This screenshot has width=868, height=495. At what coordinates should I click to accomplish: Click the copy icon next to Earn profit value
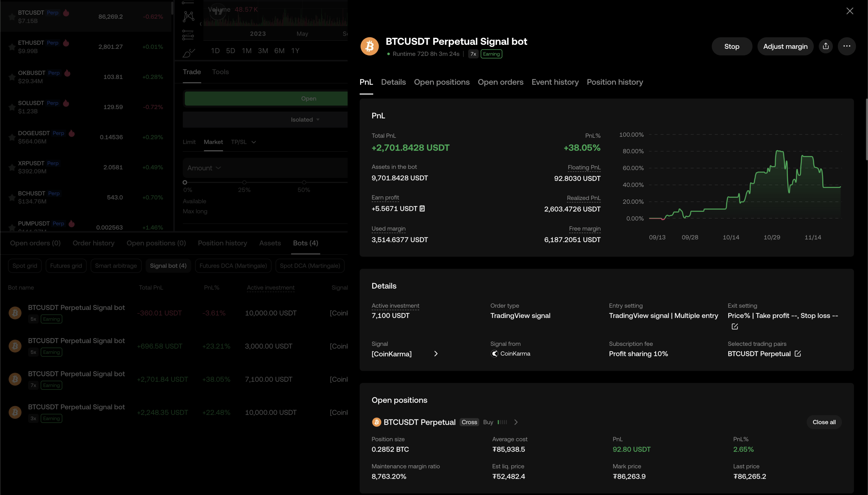tap(423, 208)
